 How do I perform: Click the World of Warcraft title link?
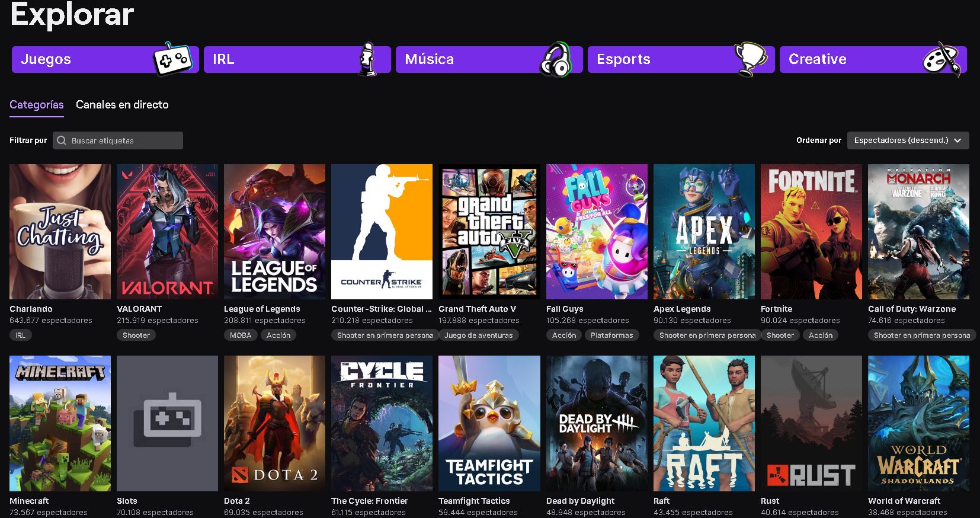pos(904,501)
